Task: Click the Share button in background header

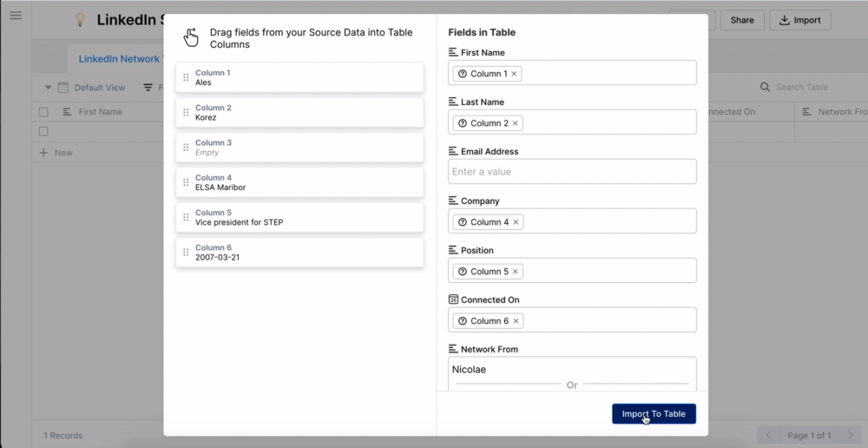Action: coord(742,20)
